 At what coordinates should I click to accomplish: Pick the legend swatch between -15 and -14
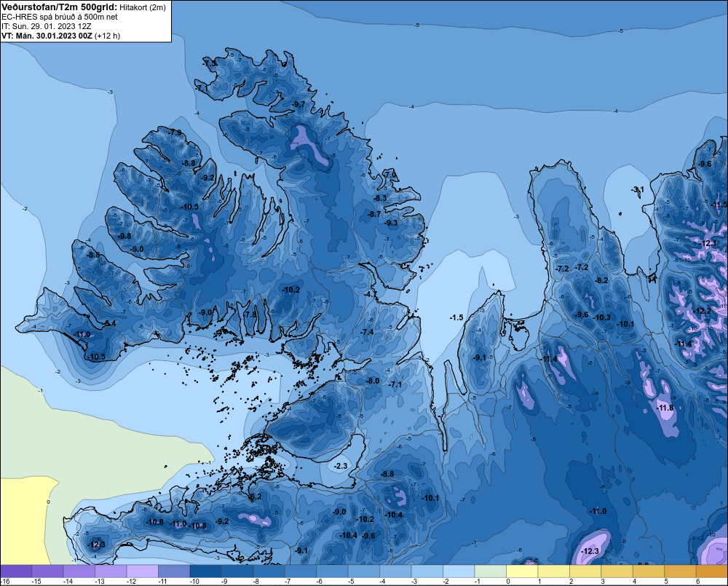tap(47, 571)
